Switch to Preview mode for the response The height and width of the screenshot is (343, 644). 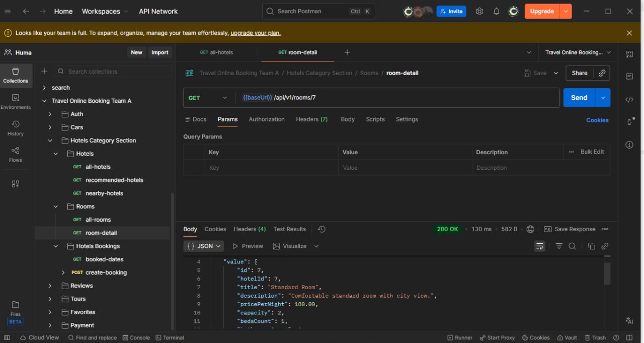pos(247,246)
